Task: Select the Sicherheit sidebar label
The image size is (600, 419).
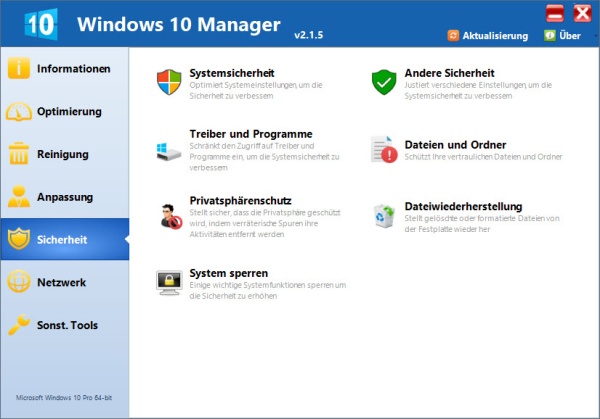Action: pos(62,240)
